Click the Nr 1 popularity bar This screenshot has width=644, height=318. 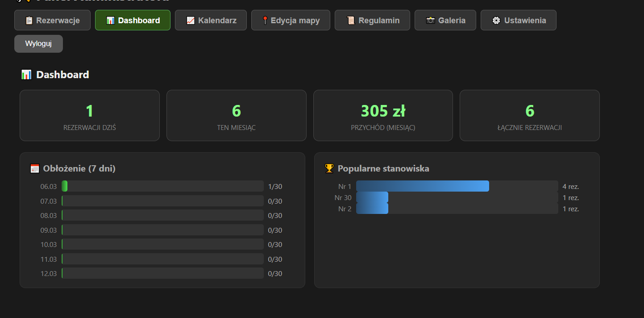point(422,186)
